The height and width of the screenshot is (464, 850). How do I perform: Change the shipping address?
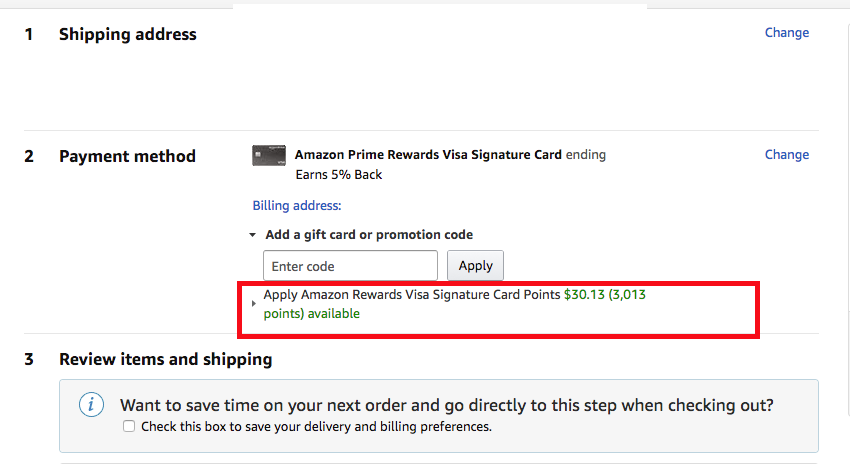point(787,33)
